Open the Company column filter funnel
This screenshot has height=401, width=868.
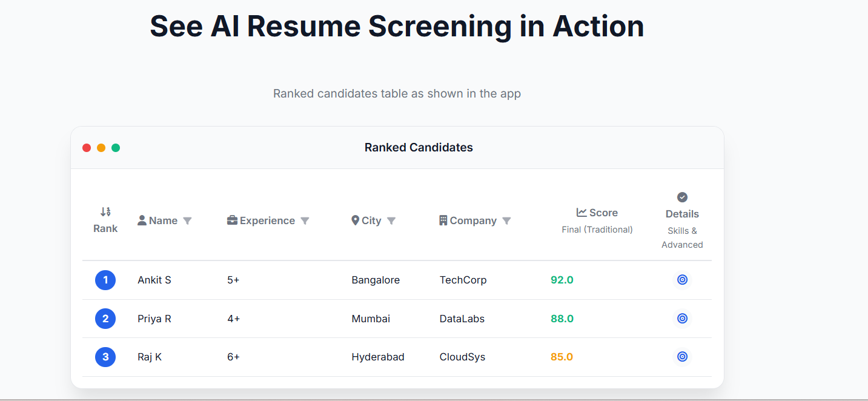(x=506, y=221)
